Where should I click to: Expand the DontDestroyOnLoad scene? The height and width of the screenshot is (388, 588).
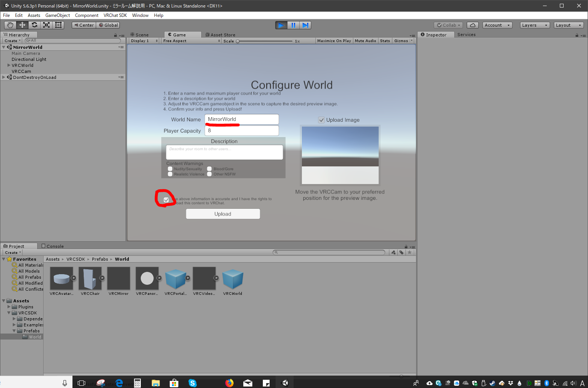click(4, 77)
